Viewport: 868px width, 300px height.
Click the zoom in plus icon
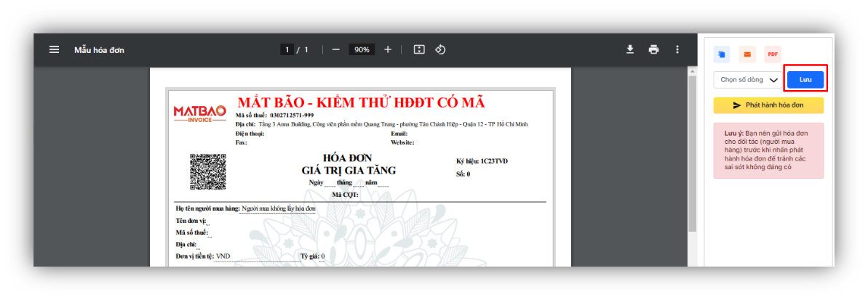(388, 49)
